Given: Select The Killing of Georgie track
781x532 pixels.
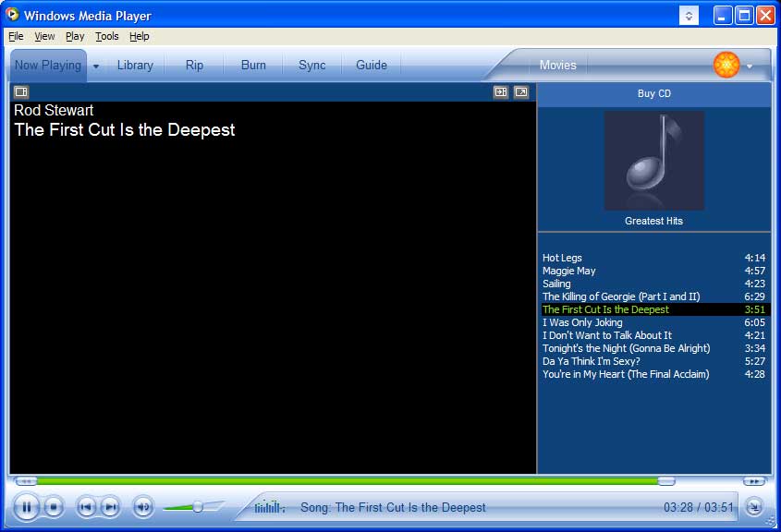Looking at the screenshot, I should click(x=654, y=296).
